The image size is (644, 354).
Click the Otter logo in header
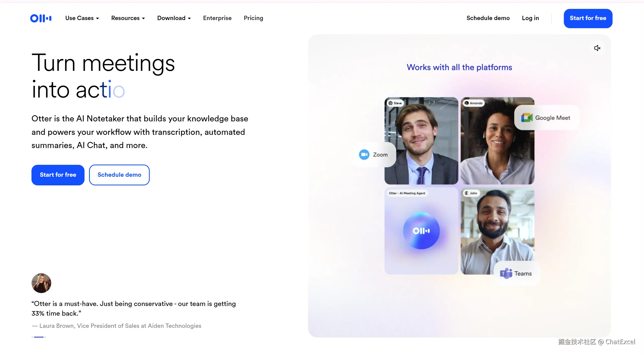(41, 18)
